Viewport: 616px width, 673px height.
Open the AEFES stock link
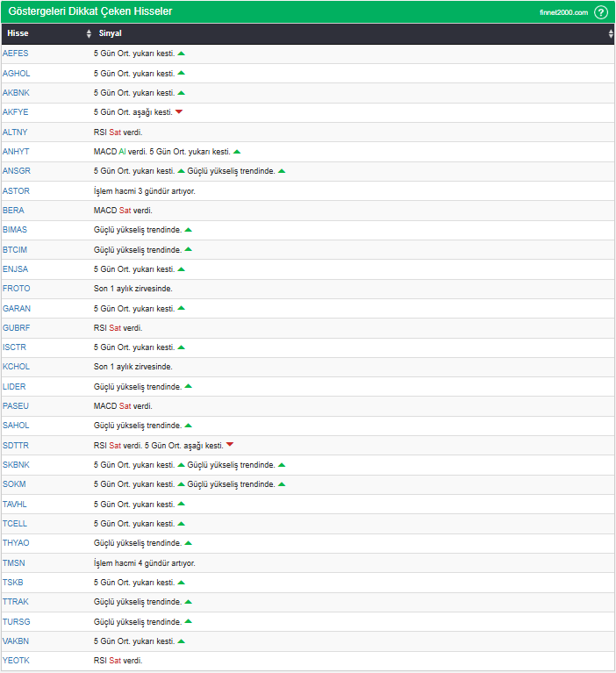coord(16,54)
